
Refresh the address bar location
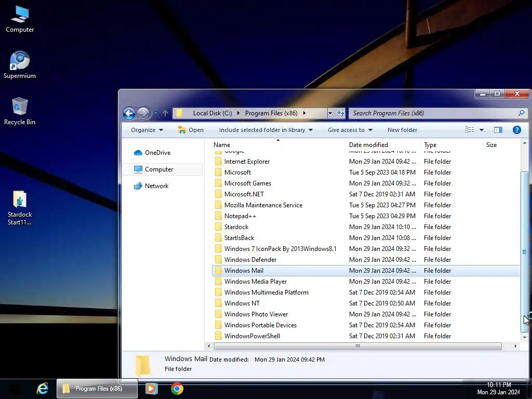340,113
